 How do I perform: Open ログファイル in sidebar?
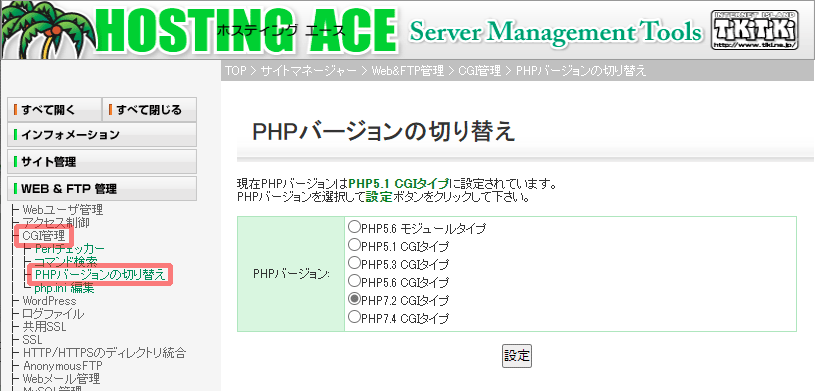click(53, 314)
